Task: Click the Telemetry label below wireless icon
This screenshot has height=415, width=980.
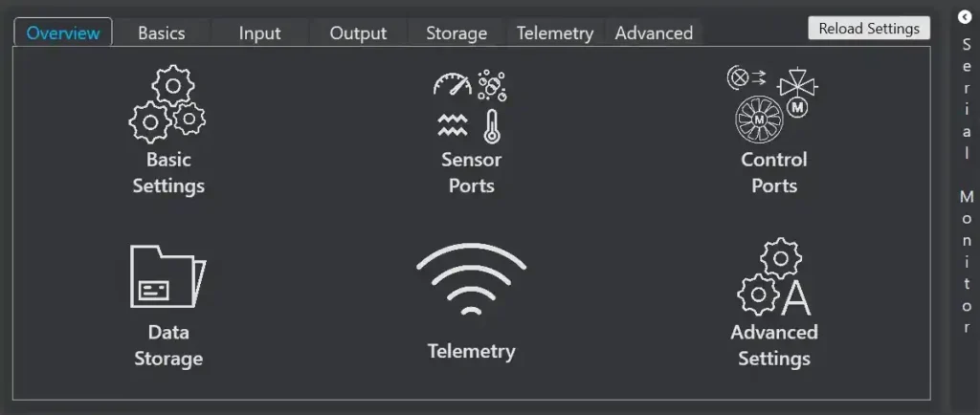Action: click(471, 351)
